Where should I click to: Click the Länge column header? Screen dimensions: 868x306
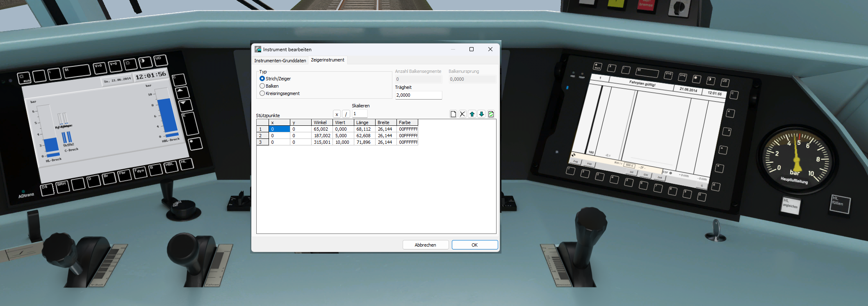365,122
